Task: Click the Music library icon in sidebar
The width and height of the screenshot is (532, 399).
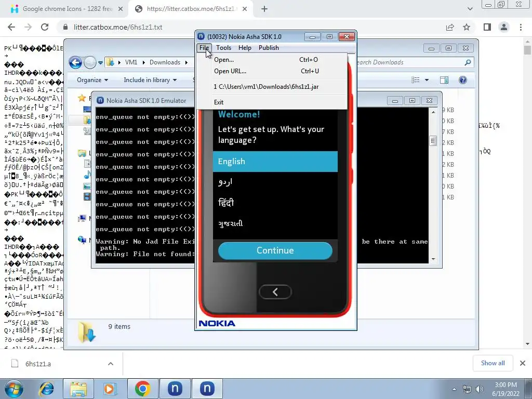Action: (87, 175)
